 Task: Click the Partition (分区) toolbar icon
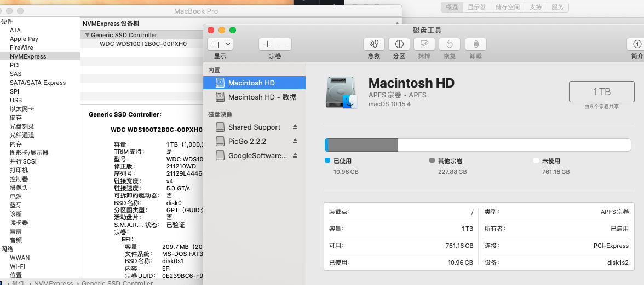pyautogui.click(x=399, y=44)
